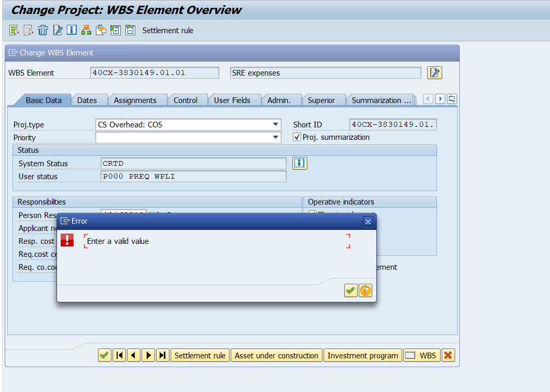Image resolution: width=550 pixels, height=392 pixels.
Task: Confirm the error with the green checkmark
Action: click(350, 291)
